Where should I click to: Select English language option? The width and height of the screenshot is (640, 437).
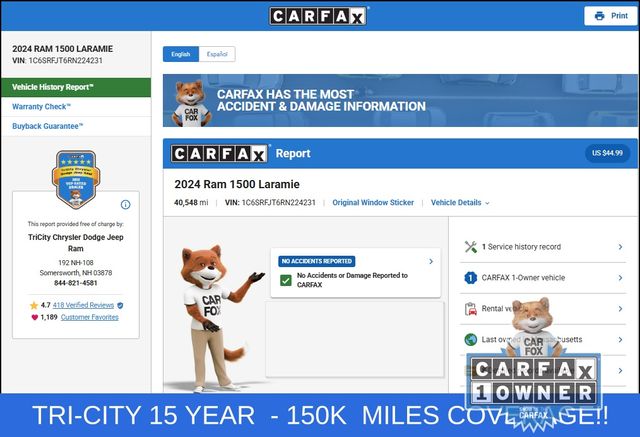[x=181, y=54]
